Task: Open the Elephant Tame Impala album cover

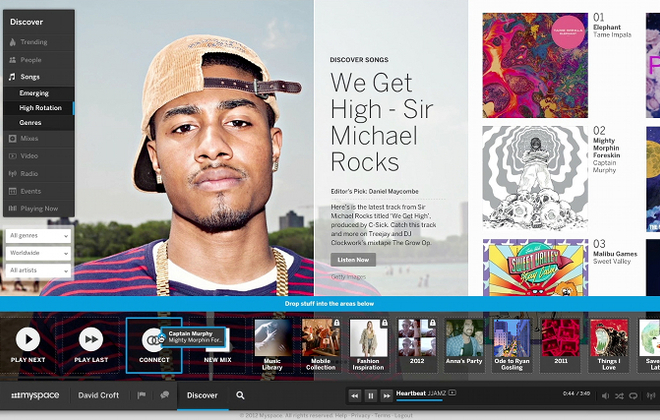Action: pos(535,65)
